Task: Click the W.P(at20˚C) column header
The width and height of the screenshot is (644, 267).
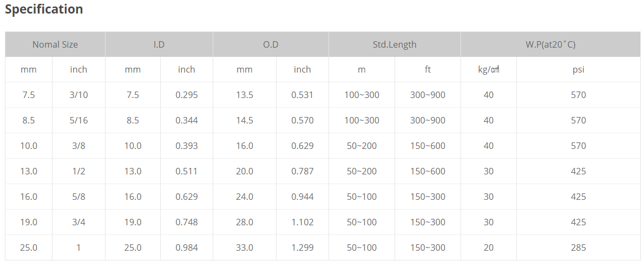Action: (x=550, y=44)
